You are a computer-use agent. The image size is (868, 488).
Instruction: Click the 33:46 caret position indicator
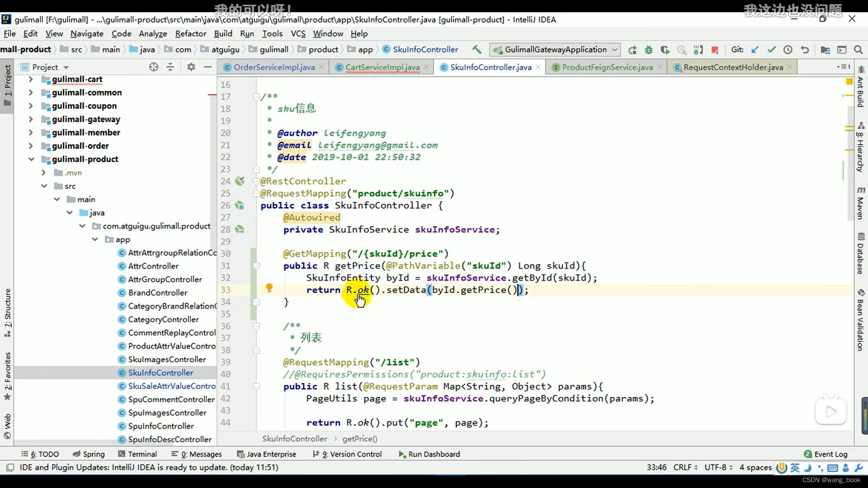656,467
